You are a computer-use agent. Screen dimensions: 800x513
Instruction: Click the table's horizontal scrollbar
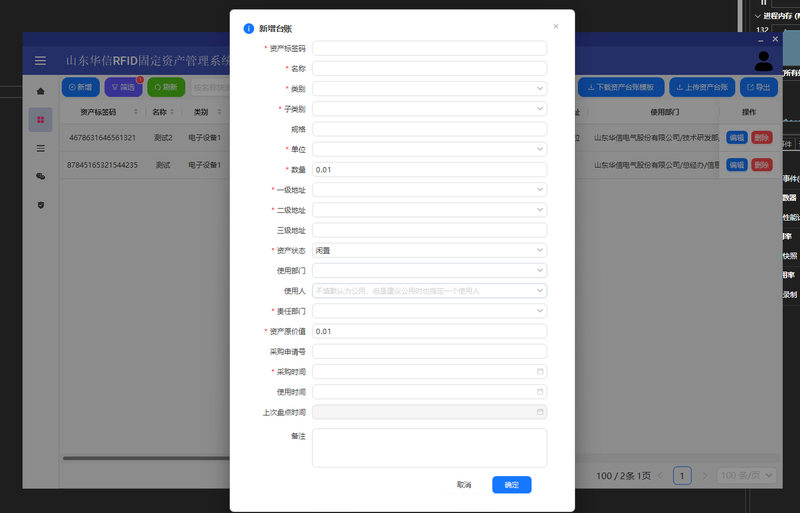click(146, 458)
